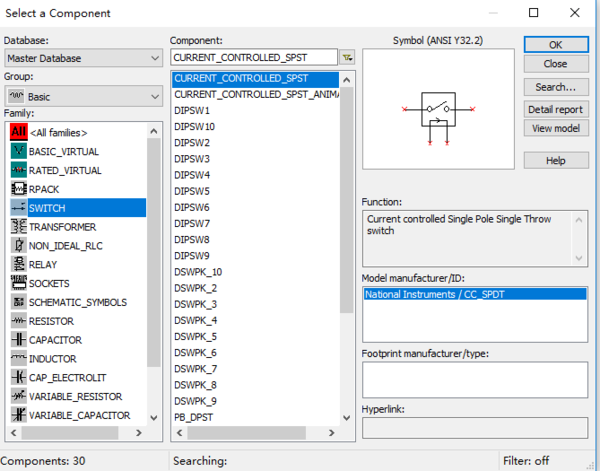Open the Search... dialog
The height and width of the screenshot is (471, 600).
[x=556, y=87]
